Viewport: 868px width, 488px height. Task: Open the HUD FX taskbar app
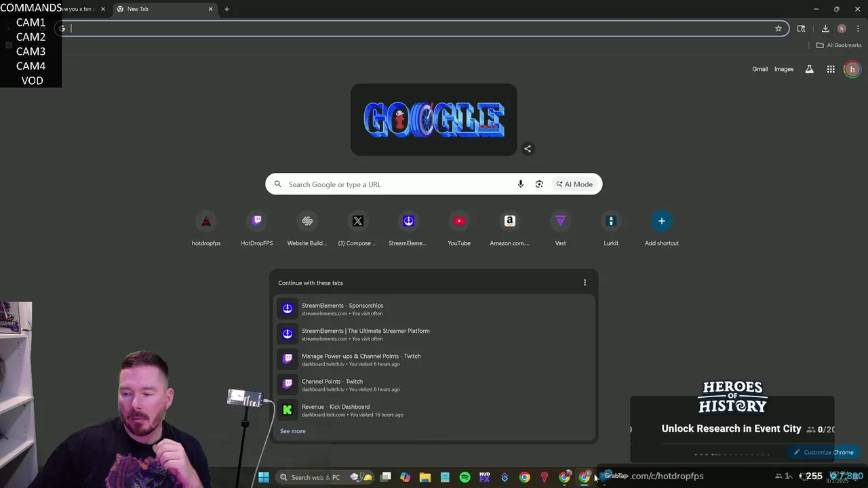(x=485, y=477)
